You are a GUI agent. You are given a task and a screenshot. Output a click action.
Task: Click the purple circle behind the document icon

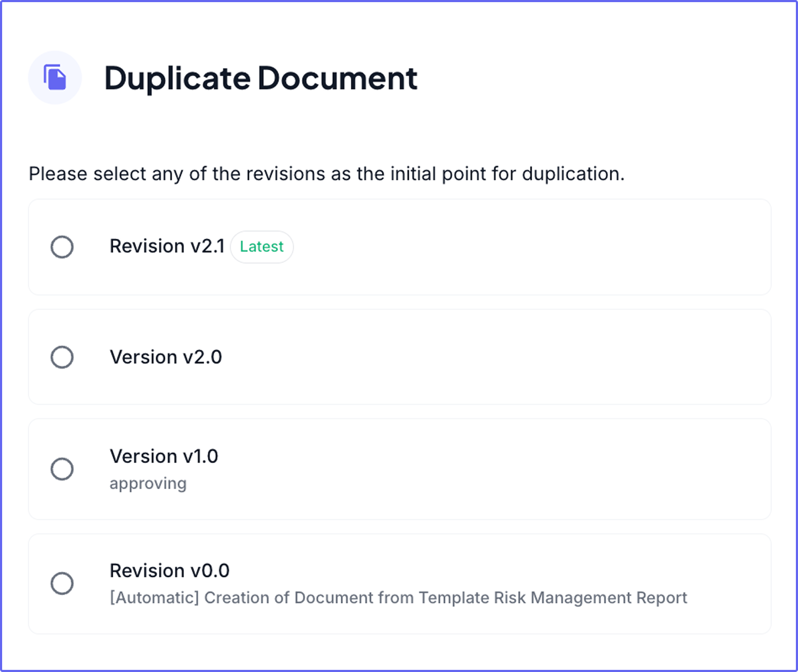click(x=55, y=77)
